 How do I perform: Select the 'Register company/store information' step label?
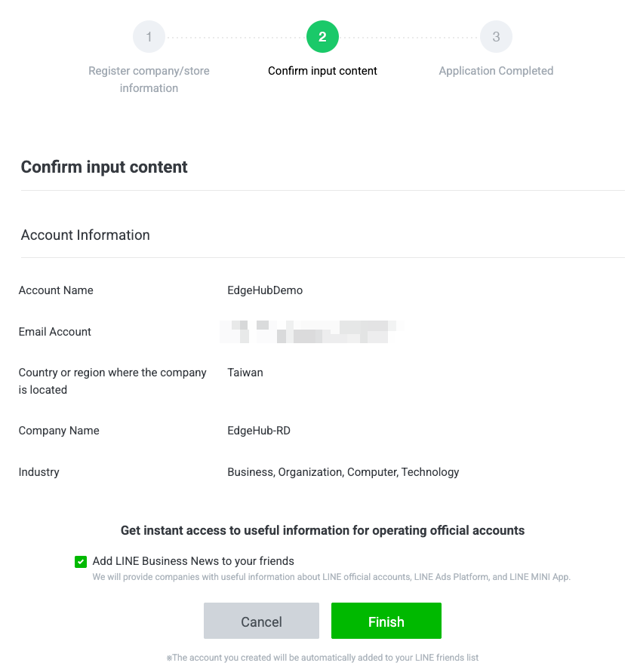149,79
